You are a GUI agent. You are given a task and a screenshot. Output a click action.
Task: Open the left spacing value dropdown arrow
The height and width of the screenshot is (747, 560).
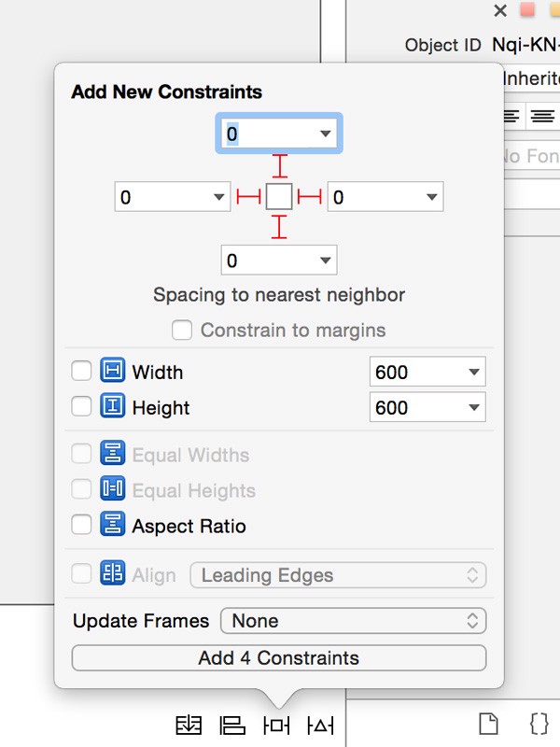coord(219,197)
